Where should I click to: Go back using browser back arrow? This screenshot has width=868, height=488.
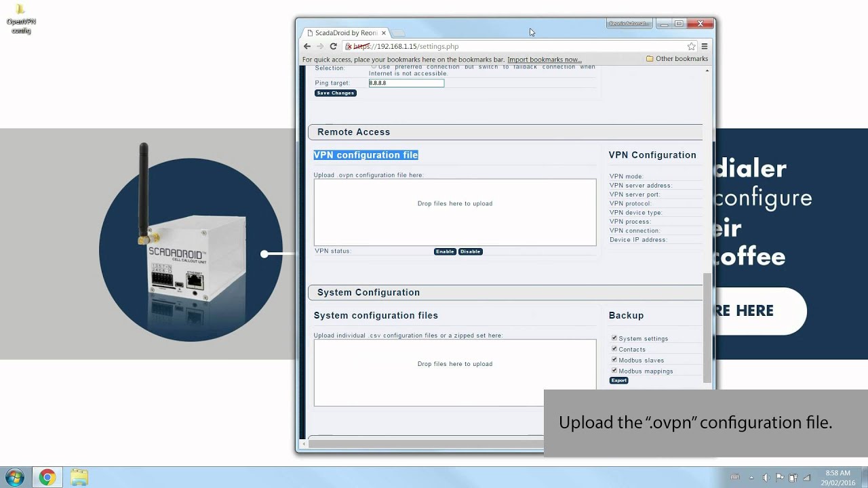coord(307,46)
